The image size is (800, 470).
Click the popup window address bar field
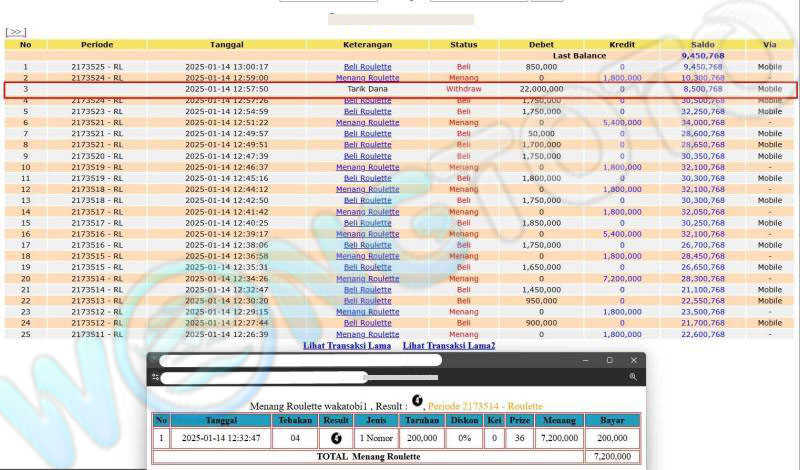[300, 377]
